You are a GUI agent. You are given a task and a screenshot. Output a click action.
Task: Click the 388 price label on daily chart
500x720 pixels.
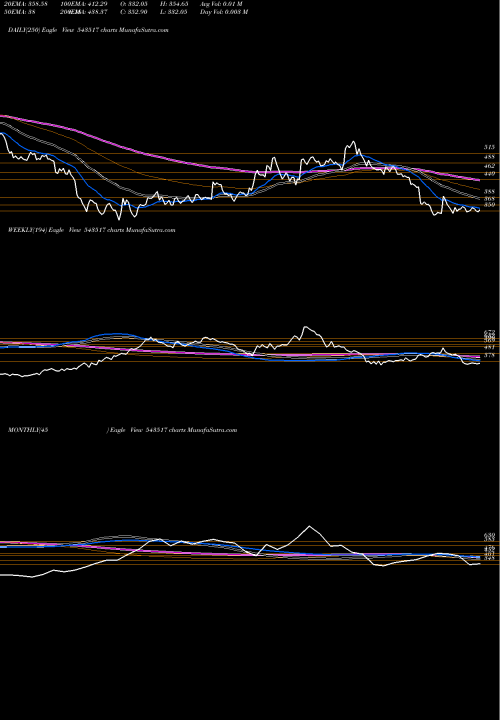point(489,191)
